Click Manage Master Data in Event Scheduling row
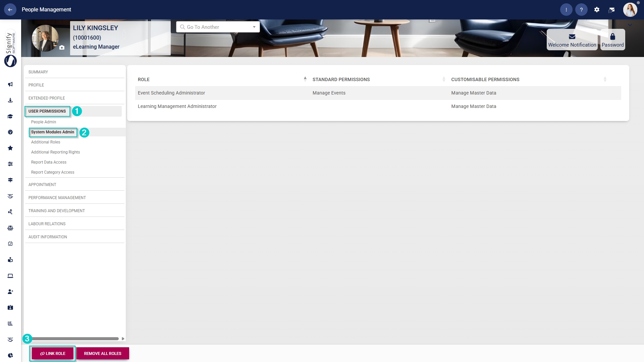Screen dimensions: 644x362 [473, 93]
